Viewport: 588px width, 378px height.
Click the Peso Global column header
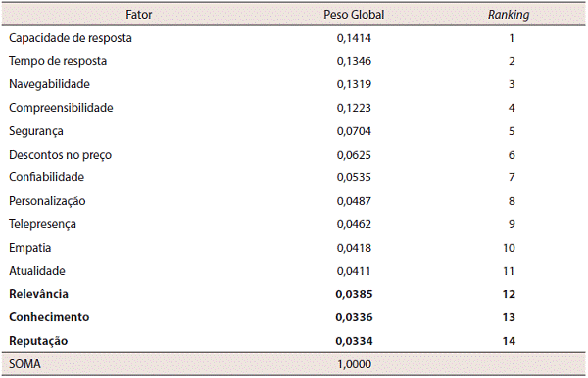tap(354, 15)
